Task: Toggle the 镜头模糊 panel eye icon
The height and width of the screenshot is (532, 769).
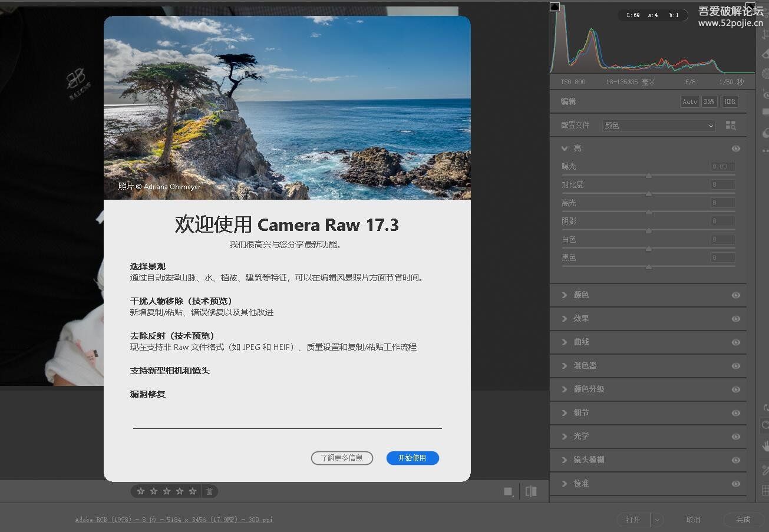Action: pos(736,460)
